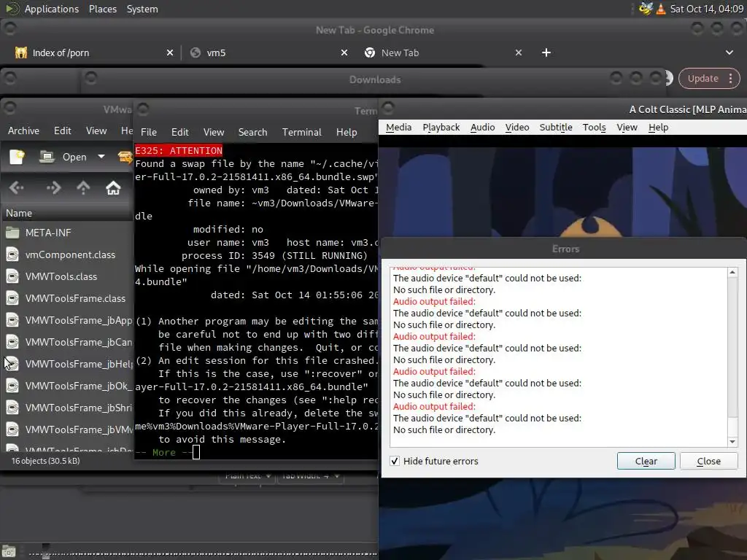The image size is (747, 560).
Task: Expand the Chrome tab search chevron
Action: click(729, 52)
